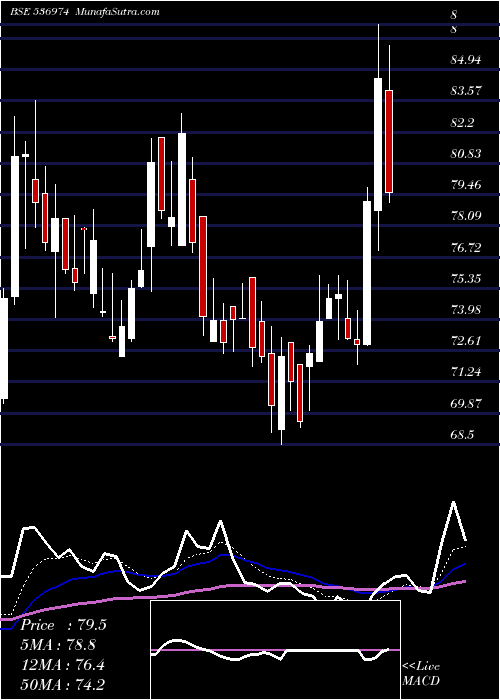This screenshot has width=500, height=700.
Task: Select the 72.61 price axis label
Action: (466, 341)
